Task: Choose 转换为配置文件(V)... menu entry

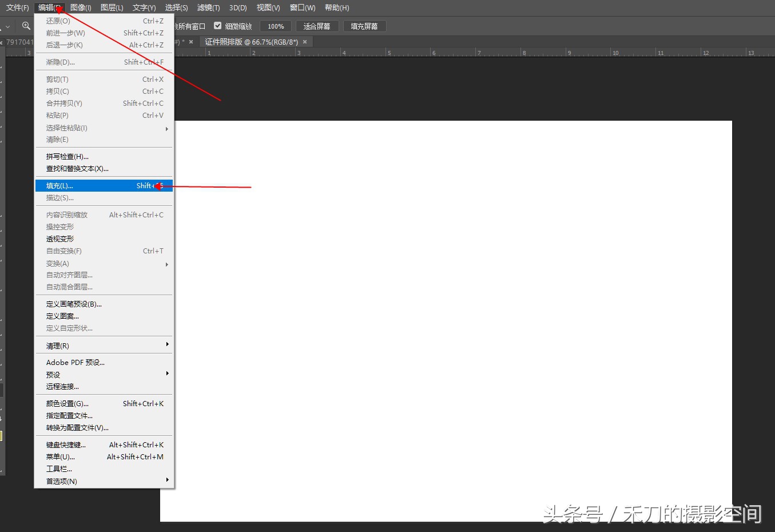Action: [x=104, y=428]
